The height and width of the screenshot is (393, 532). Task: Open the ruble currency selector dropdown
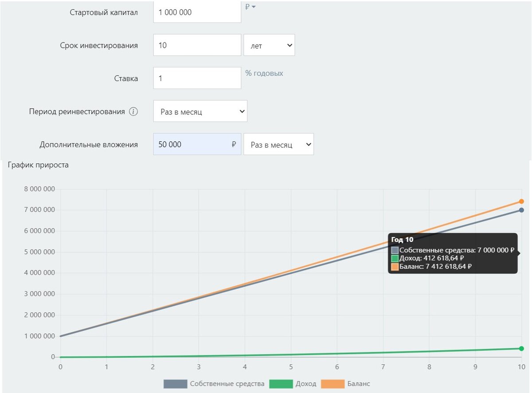coord(250,7)
